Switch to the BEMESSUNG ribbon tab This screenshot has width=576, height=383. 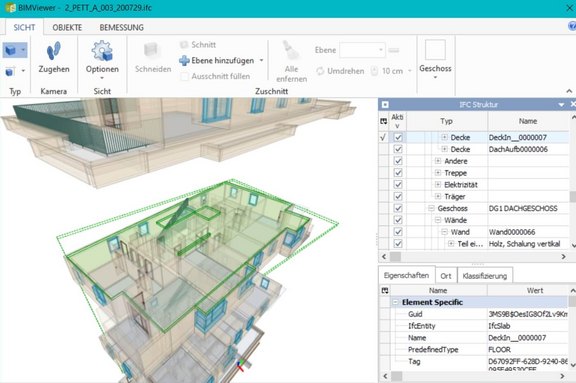coord(122,28)
